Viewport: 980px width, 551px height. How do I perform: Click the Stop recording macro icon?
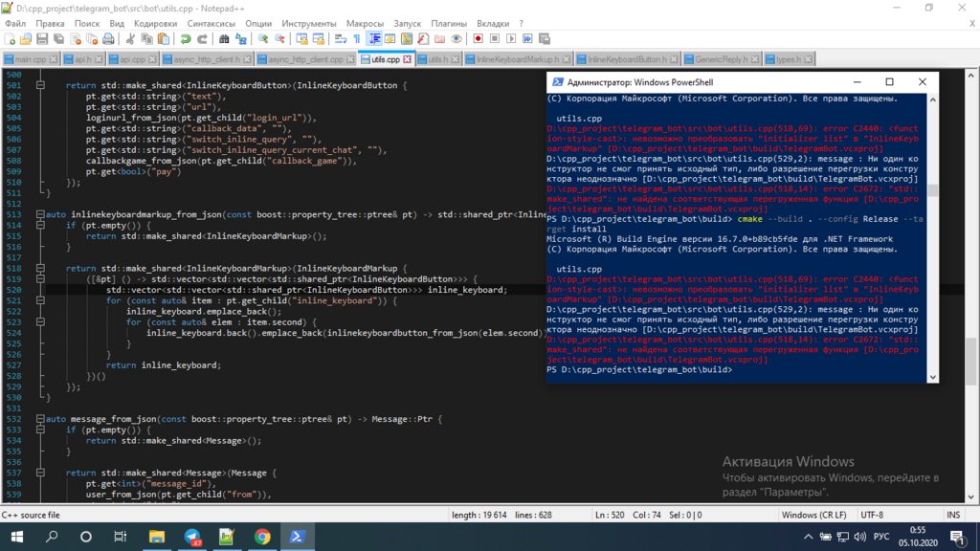pos(495,38)
